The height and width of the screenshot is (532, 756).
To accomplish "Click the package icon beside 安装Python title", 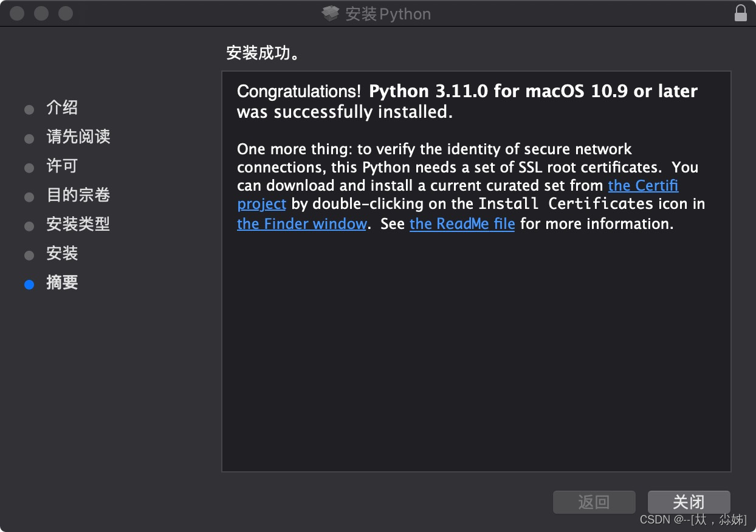I will point(331,13).
